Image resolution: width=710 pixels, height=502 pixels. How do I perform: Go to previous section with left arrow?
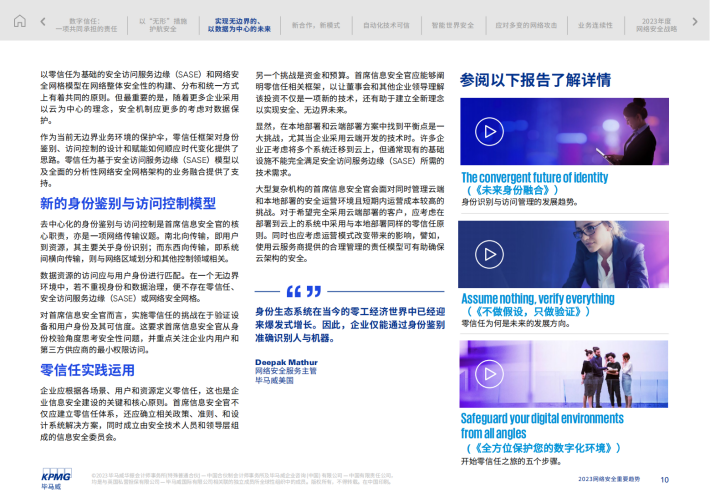[x=42, y=22]
